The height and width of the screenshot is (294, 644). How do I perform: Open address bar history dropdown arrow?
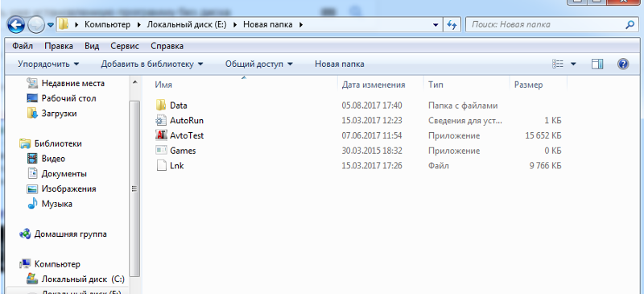point(436,25)
